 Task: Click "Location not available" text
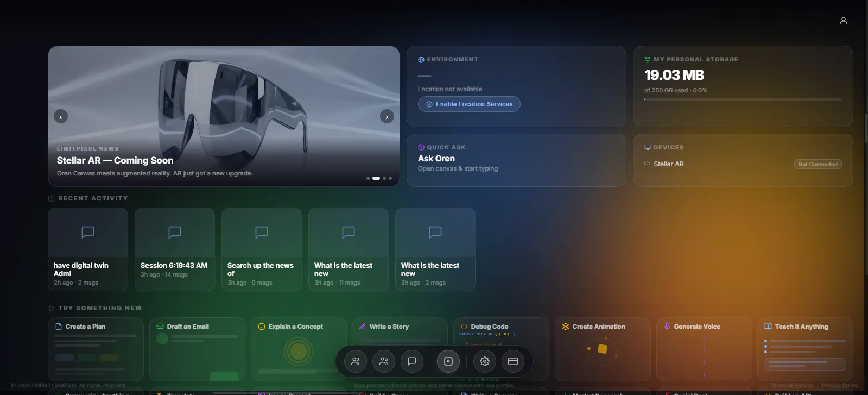pos(450,89)
